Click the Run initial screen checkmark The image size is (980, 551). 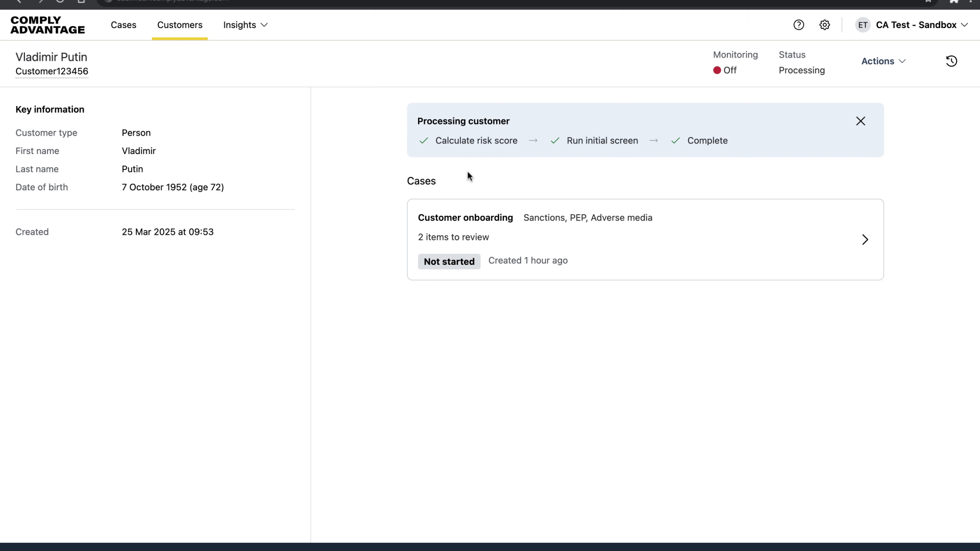coord(555,141)
